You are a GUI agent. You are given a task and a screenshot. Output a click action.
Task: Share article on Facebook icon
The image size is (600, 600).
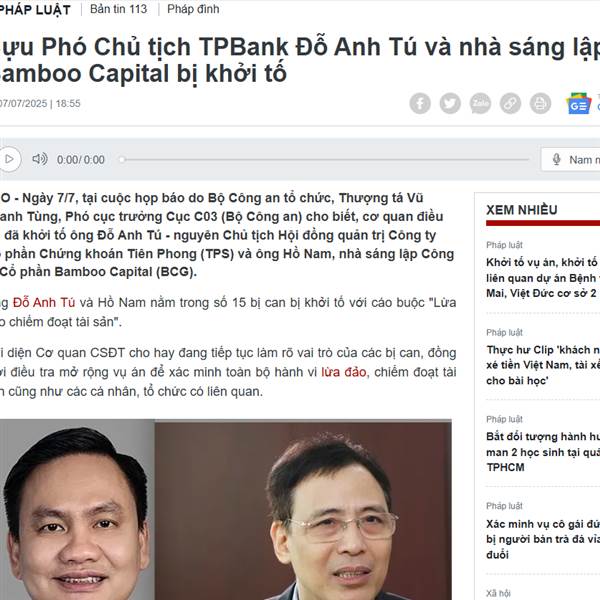(x=420, y=103)
